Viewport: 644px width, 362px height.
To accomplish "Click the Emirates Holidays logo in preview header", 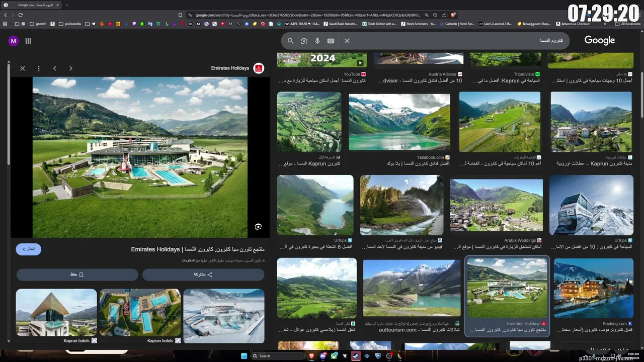I will pos(259,68).
